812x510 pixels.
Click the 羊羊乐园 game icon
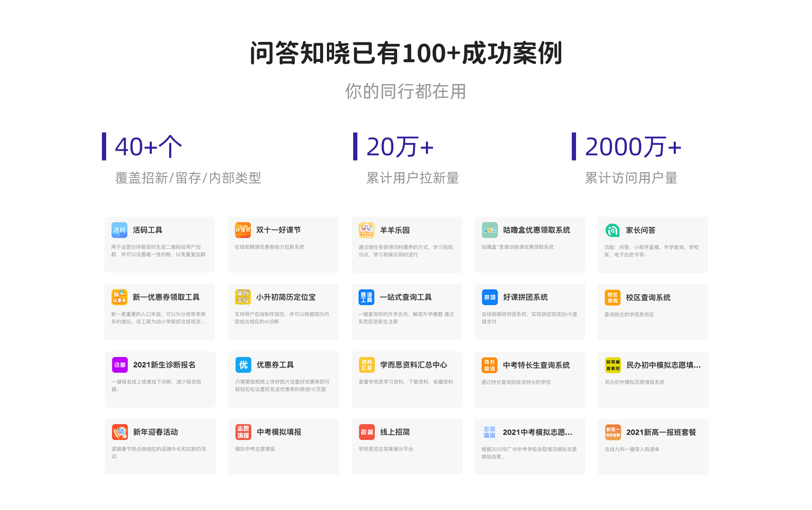click(366, 230)
